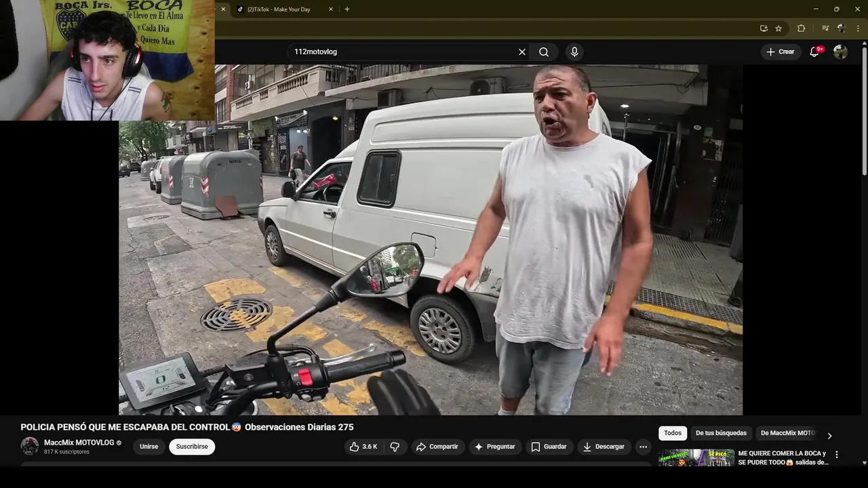The height and width of the screenshot is (488, 868).
Task: Click the Crear button
Action: [781, 52]
